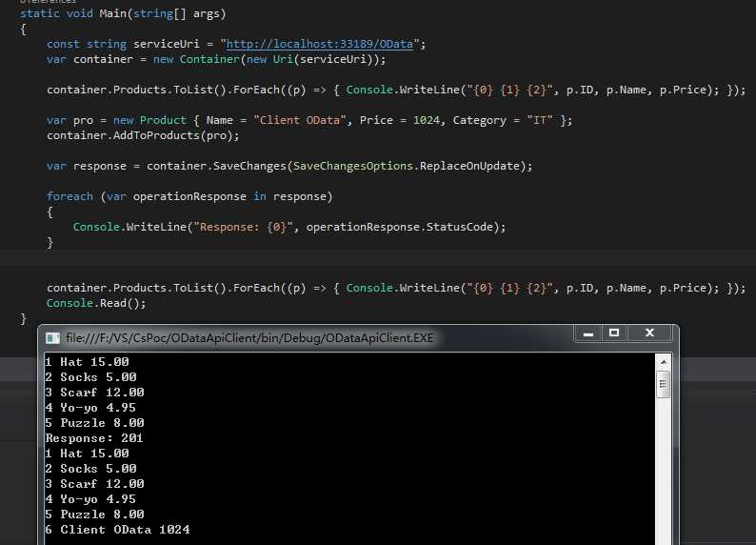Click "const string serviceUri" declaration
756x545 pixels.
pos(123,44)
